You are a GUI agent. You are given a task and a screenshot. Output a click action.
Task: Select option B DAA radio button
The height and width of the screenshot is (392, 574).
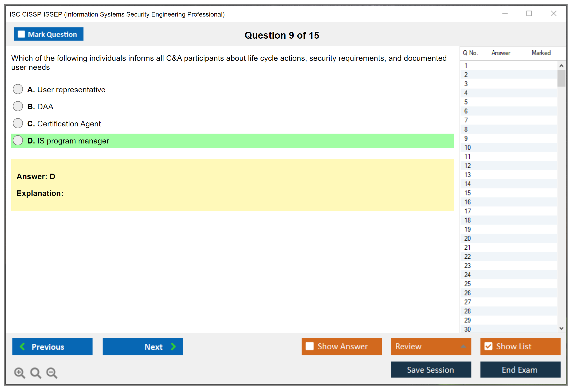pyautogui.click(x=18, y=106)
